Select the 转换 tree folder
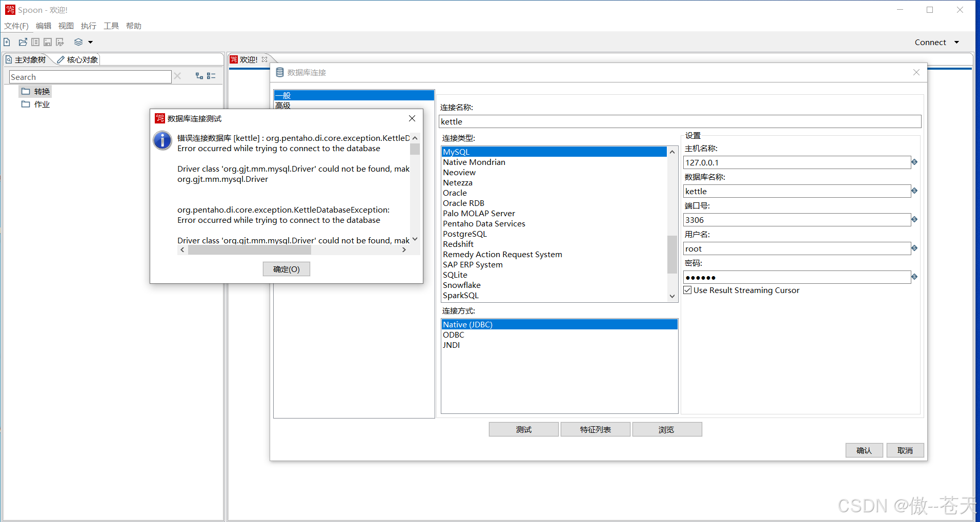 click(36, 91)
